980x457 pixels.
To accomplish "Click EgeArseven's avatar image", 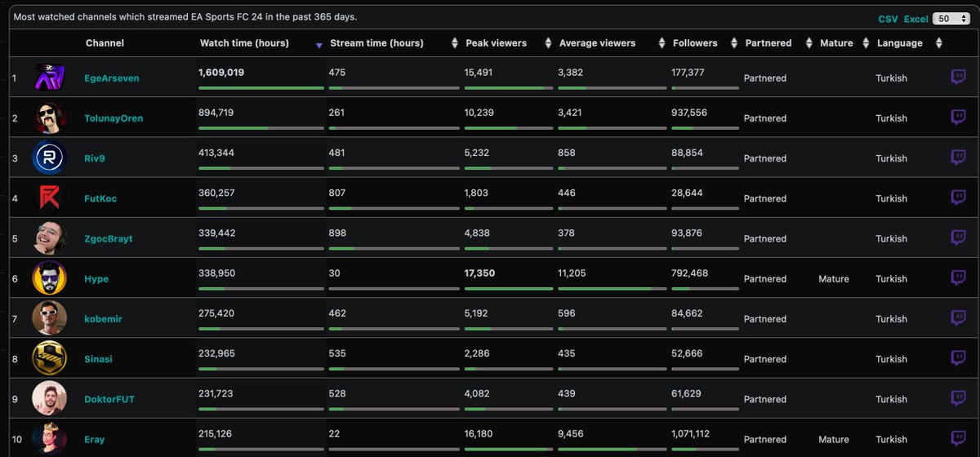I will [49, 78].
